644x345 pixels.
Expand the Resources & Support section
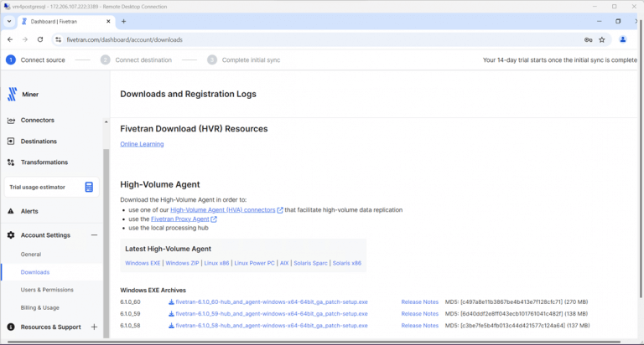point(94,327)
